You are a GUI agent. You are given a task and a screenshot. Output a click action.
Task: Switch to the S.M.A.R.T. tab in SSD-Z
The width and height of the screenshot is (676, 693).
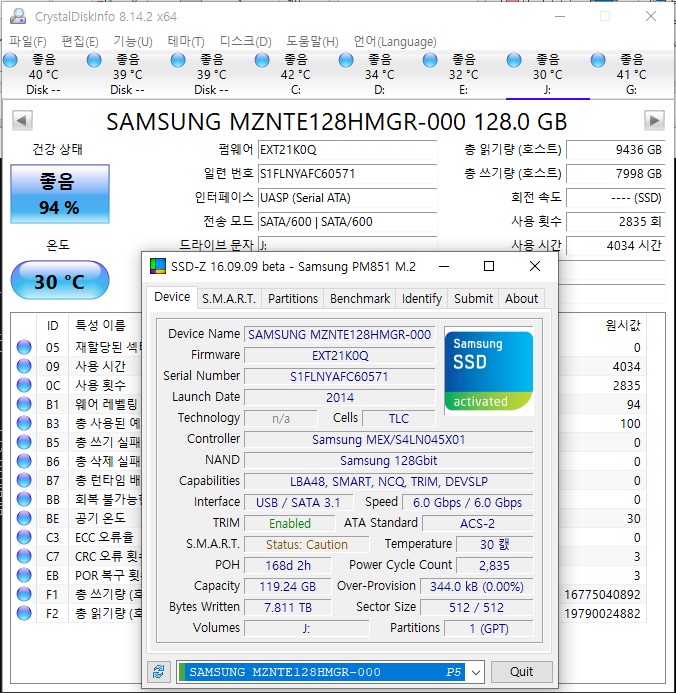[229, 299]
